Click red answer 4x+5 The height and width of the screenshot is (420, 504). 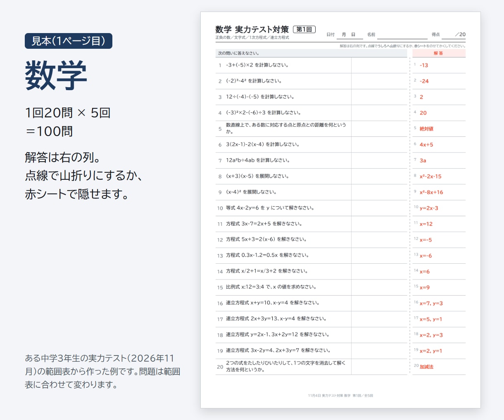[426, 145]
